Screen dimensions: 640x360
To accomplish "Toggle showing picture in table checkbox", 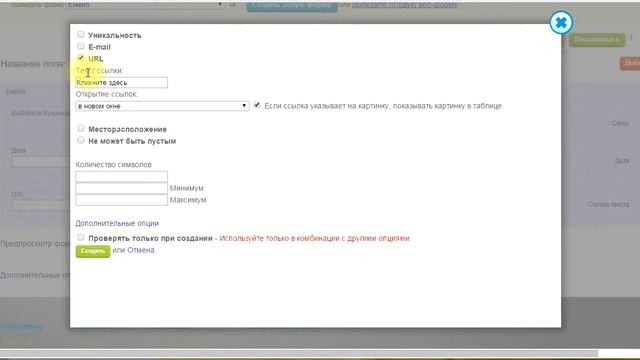I will [x=257, y=105].
